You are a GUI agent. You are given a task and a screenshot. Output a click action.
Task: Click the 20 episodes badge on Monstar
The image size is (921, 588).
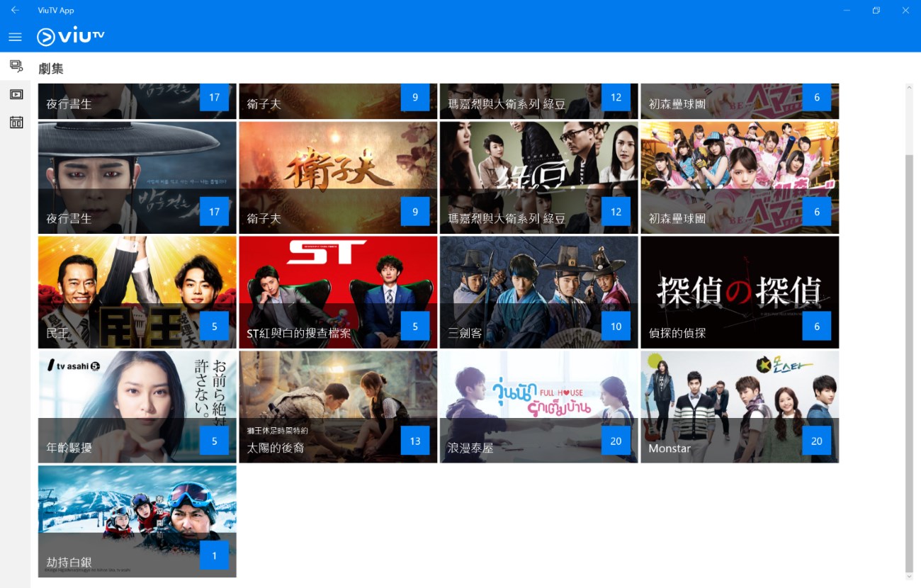coord(817,441)
